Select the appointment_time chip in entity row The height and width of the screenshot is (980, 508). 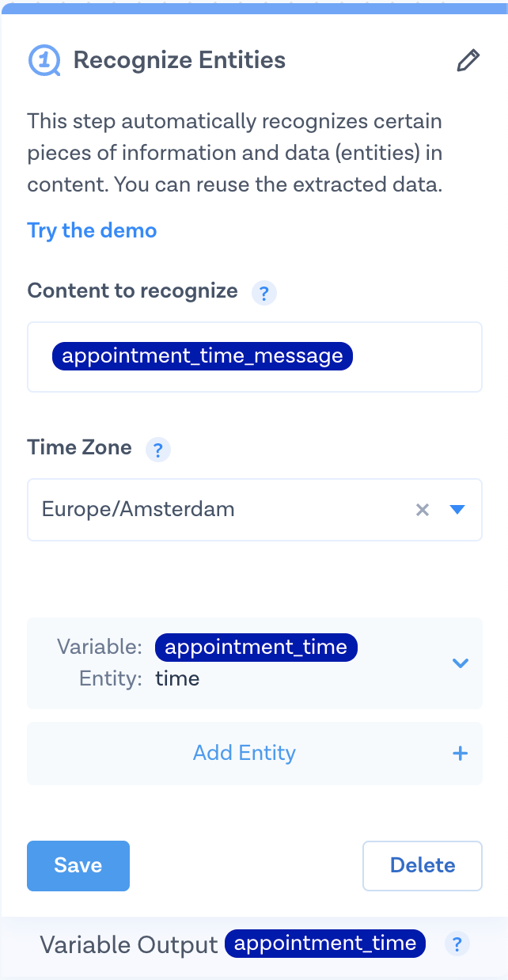click(x=256, y=648)
